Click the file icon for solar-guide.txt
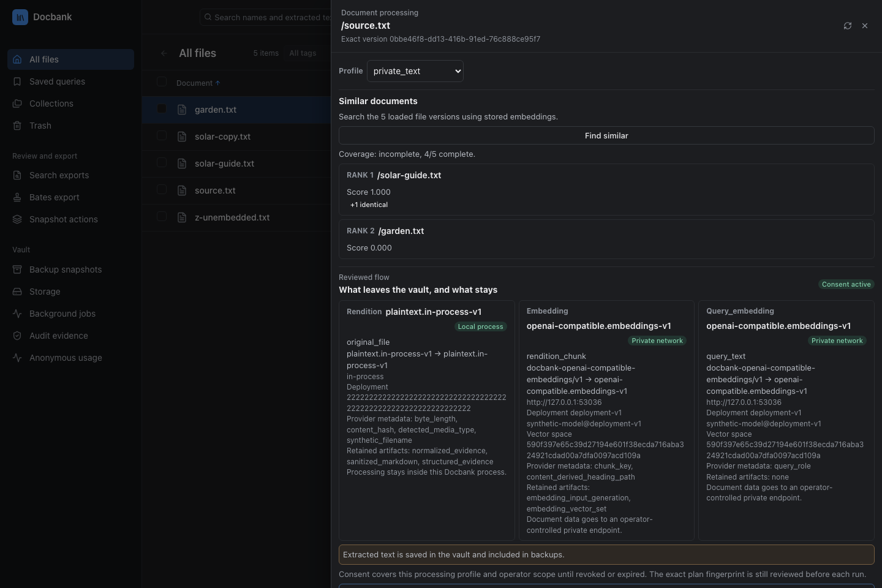Image resolution: width=882 pixels, height=588 pixels. click(x=182, y=164)
